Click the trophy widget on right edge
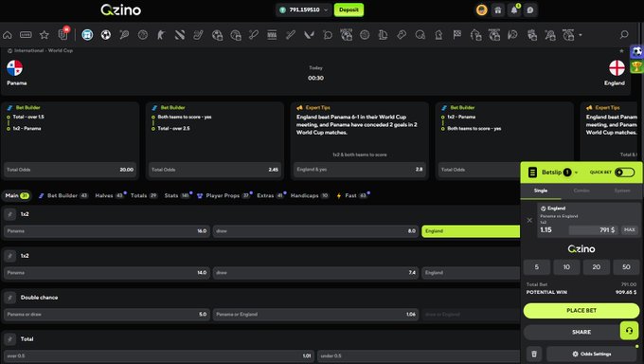 pos(637,66)
